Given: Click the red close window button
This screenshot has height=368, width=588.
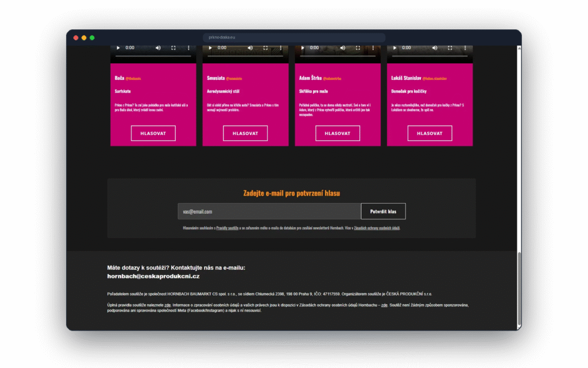Looking at the screenshot, I should tap(76, 37).
